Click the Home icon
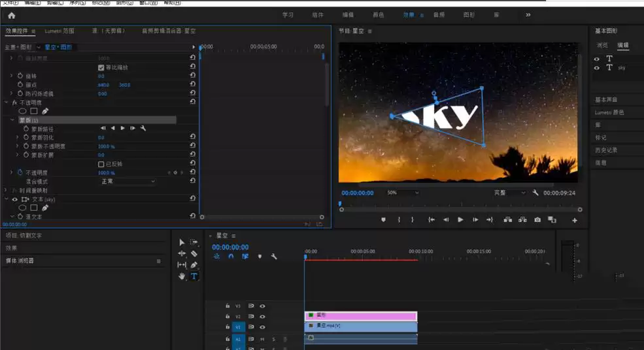Viewport: 644px width, 350px height. [x=12, y=16]
